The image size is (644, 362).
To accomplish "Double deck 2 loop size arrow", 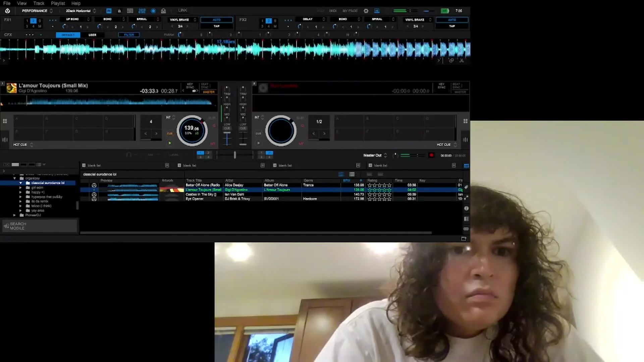I will tap(324, 134).
